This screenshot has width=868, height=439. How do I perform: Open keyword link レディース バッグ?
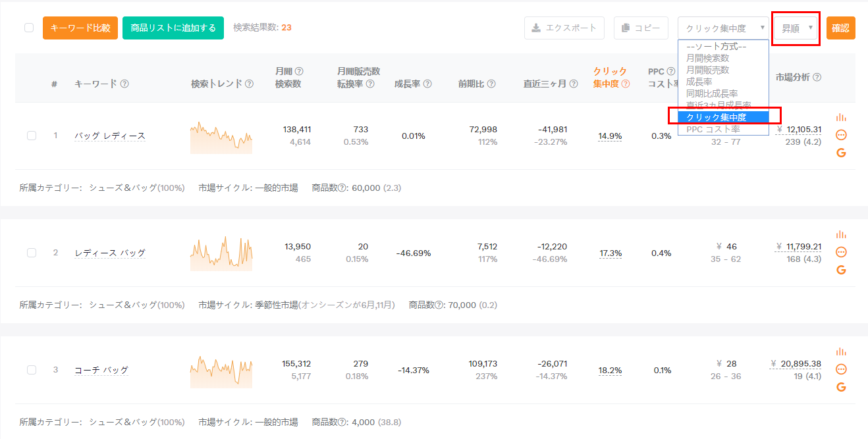click(110, 253)
